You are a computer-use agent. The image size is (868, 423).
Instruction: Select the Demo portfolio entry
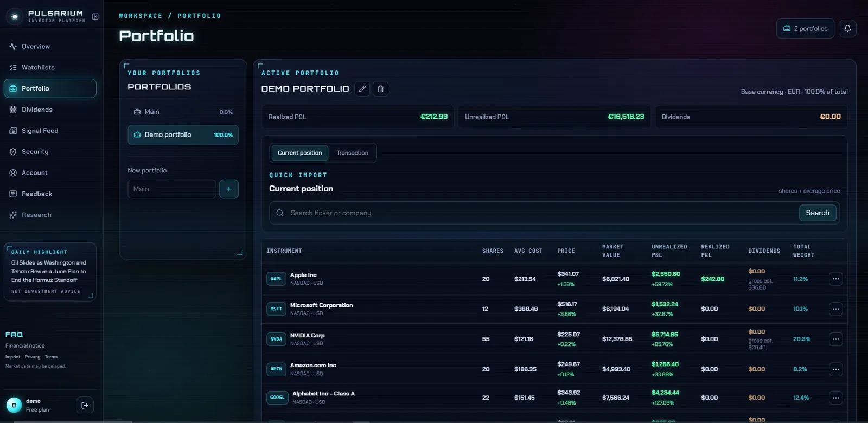(183, 135)
